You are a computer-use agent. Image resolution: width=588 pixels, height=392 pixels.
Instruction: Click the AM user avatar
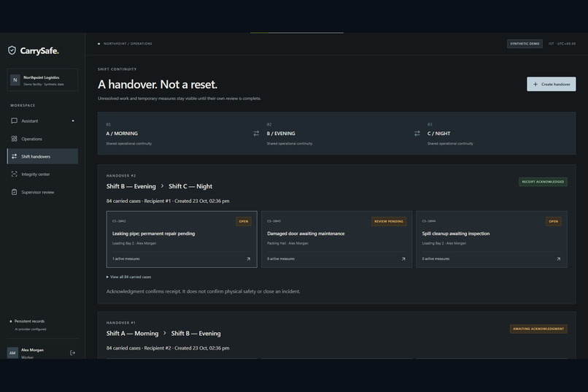(12, 353)
